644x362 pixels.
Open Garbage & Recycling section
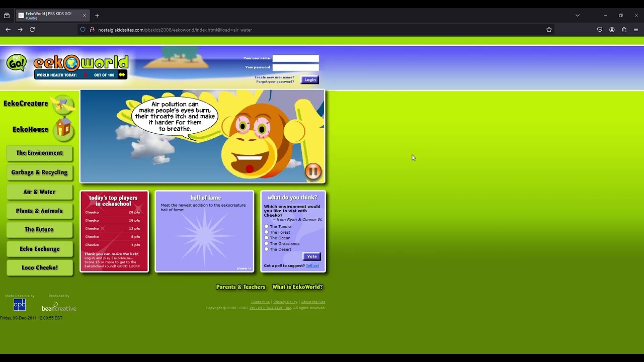tap(40, 172)
